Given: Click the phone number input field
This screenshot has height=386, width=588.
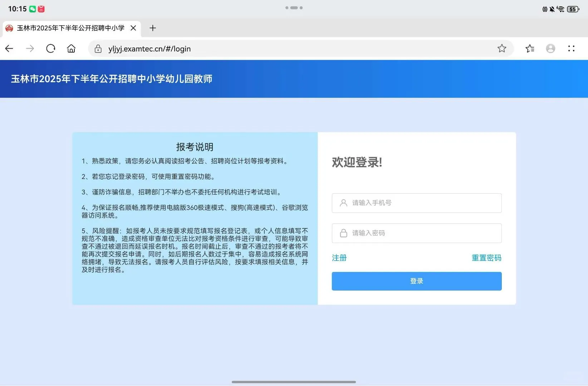Looking at the screenshot, I should tap(416, 203).
